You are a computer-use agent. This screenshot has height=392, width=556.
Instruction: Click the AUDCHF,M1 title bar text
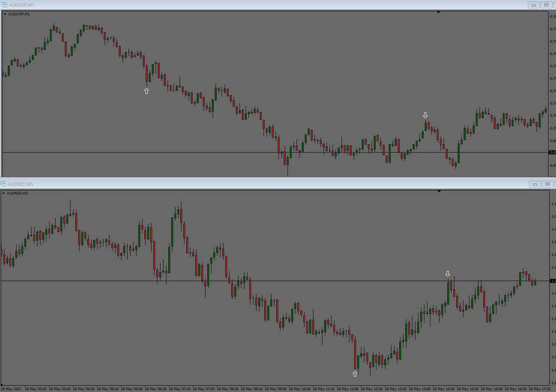point(21,5)
